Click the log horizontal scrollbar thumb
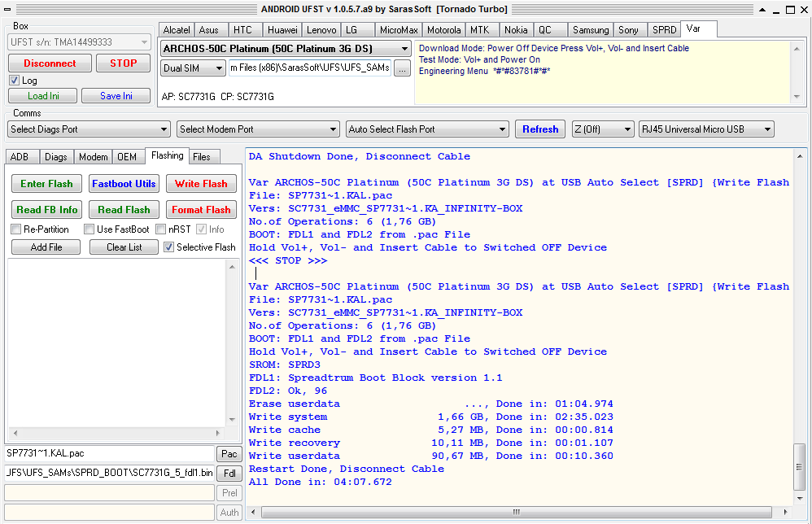This screenshot has width=812, height=524. coord(517,512)
